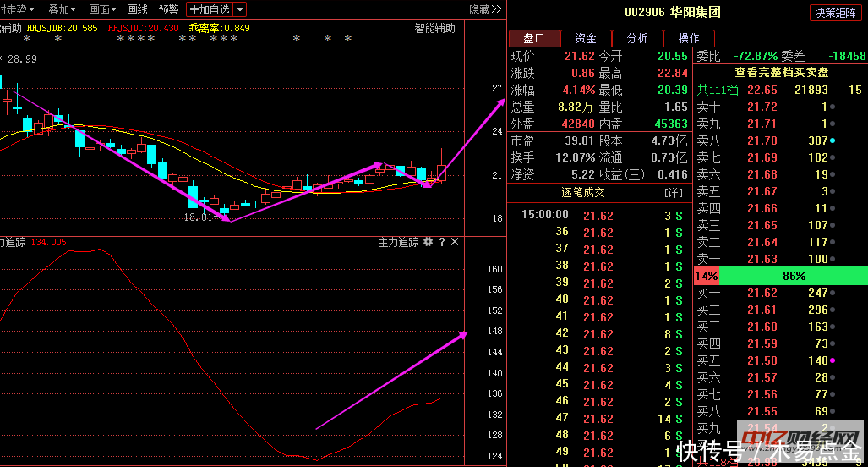Open the 详 details for 逐笔成交
The height and width of the screenshot is (467, 868).
point(674,193)
